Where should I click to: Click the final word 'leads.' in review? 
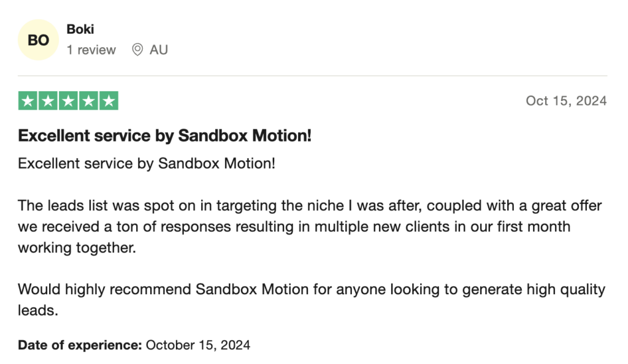[x=38, y=311]
